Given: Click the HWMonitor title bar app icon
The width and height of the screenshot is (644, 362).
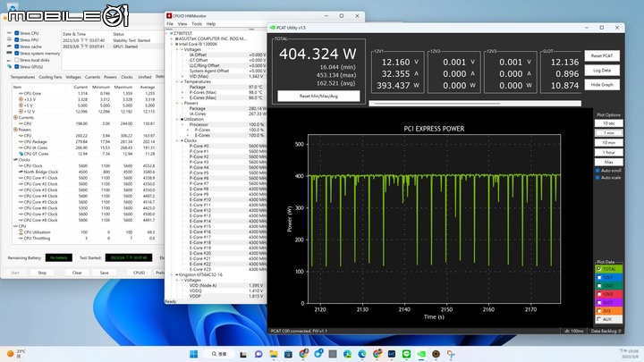Looking at the screenshot, I should pyautogui.click(x=169, y=15).
